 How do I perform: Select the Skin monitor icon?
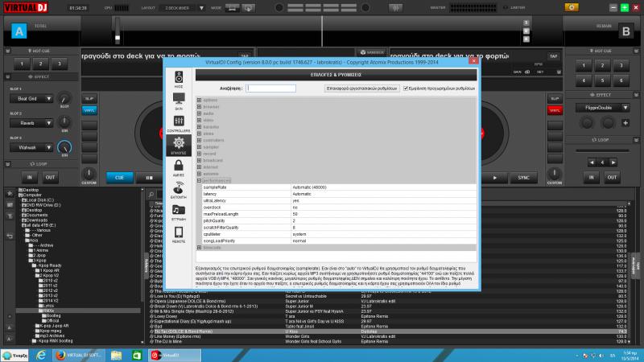pos(179,100)
